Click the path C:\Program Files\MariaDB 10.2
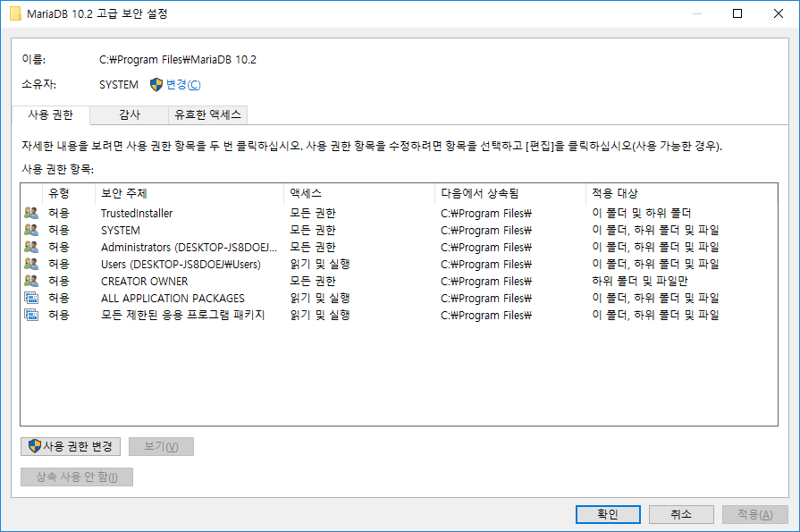The width and height of the screenshot is (800, 532). [178, 60]
